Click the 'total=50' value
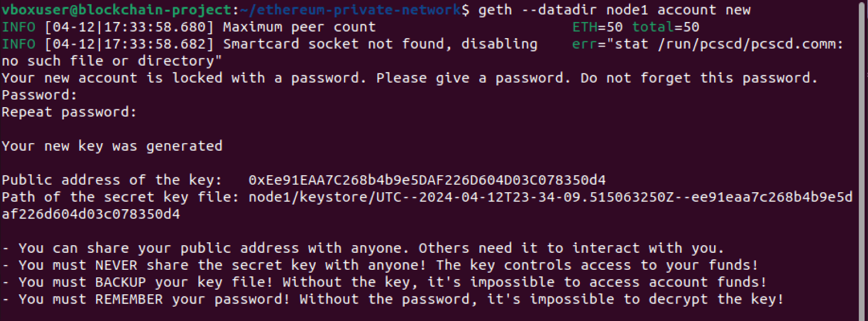 (665, 27)
